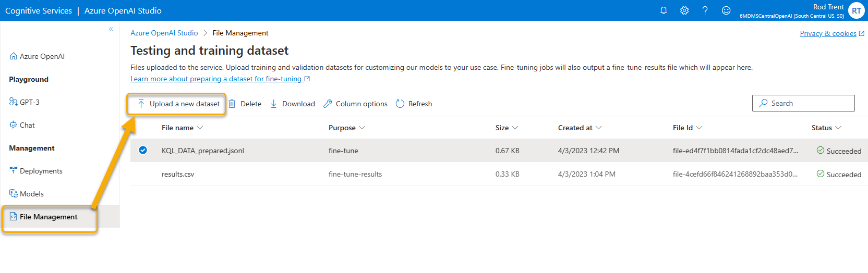Image resolution: width=868 pixels, height=273 pixels.
Task: Click the 4/3/2023 1:04 PM date cell
Action: 587,174
